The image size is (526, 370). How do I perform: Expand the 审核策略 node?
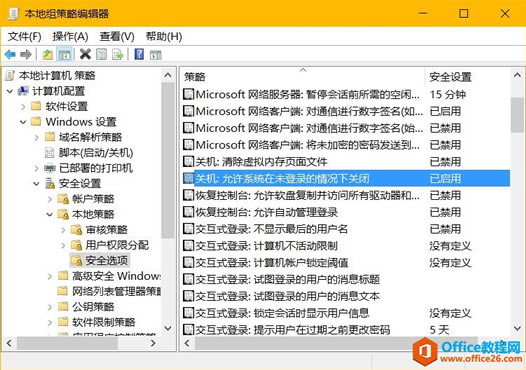tap(63, 230)
